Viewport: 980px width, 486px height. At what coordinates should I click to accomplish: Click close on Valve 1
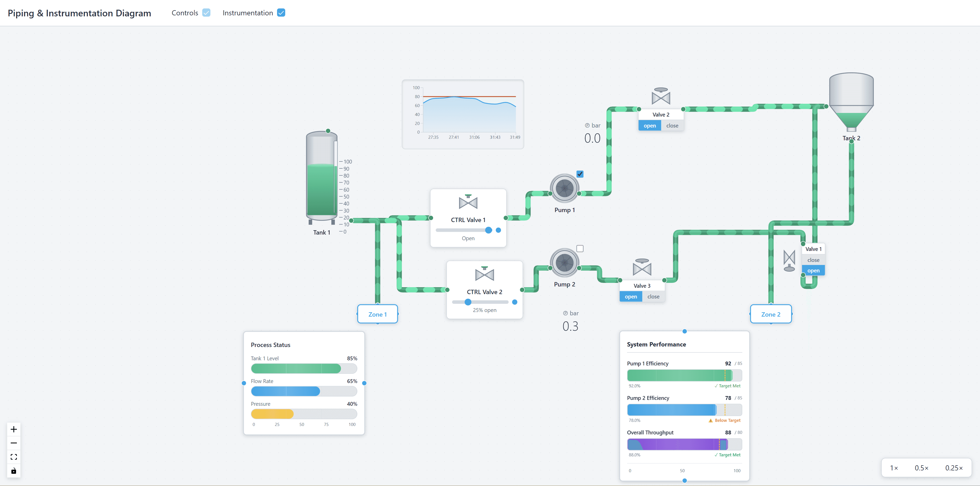coord(813,260)
